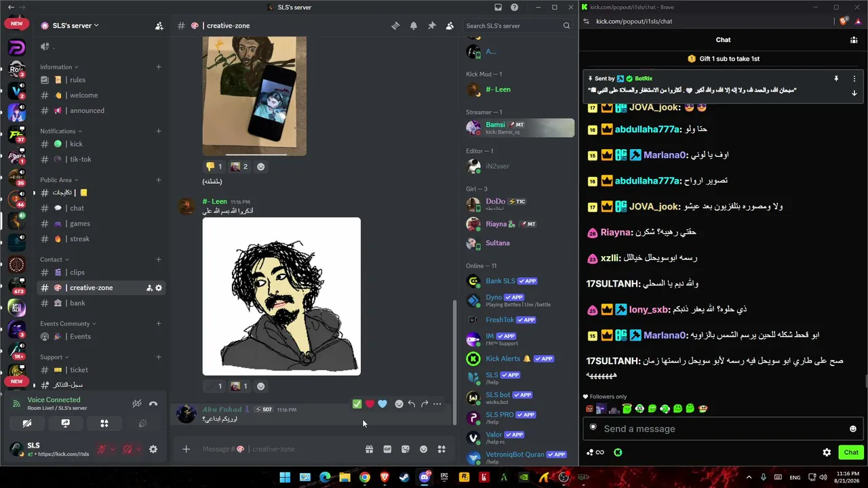Open the games channel
The height and width of the screenshot is (488, 868).
[101, 224]
